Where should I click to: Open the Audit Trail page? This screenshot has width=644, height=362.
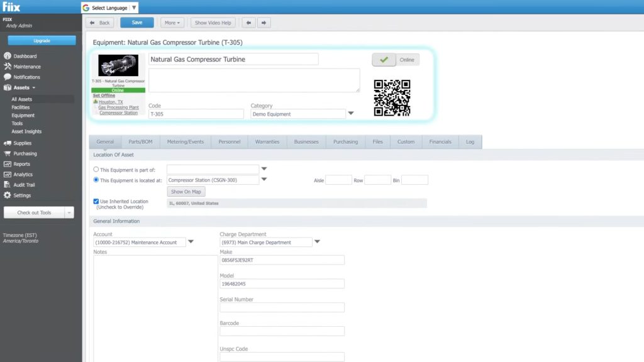(x=26, y=184)
